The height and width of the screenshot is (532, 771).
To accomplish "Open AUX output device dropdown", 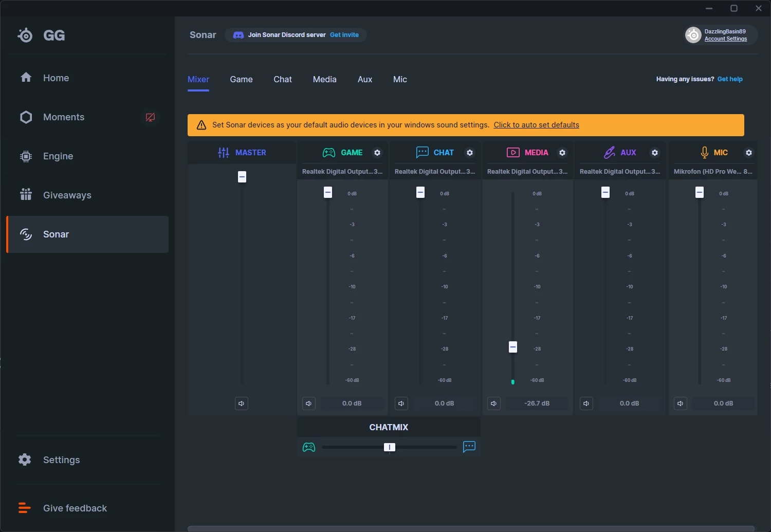I will pos(620,172).
